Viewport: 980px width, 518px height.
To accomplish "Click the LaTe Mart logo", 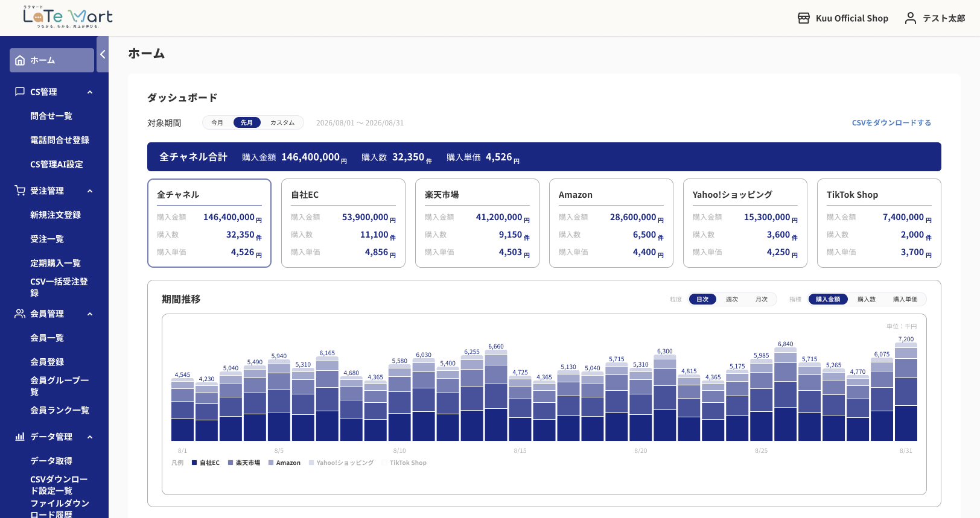I will tap(68, 17).
